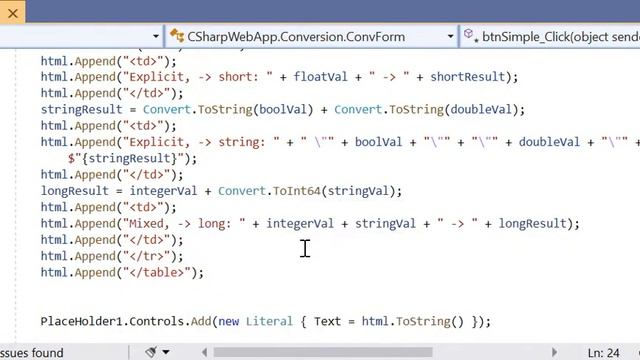
Task: Click the horizontal scrollbar thumb
Action: pos(323,352)
